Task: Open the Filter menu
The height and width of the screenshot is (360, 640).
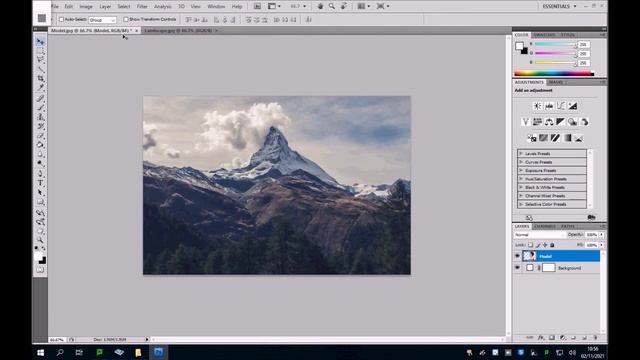Action: coord(142,7)
